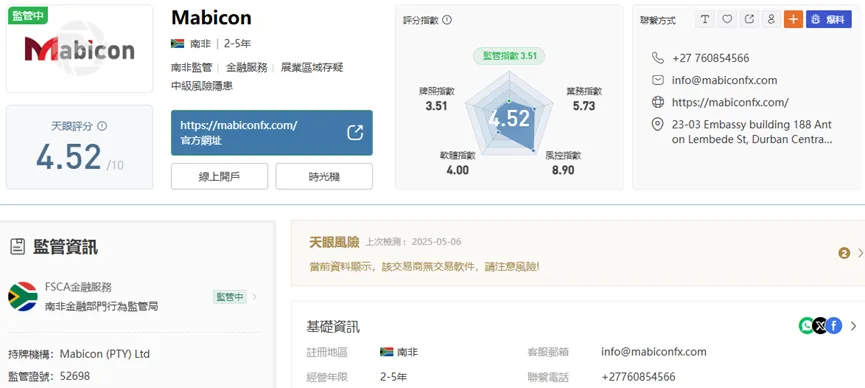The width and height of the screenshot is (865, 388).
Task: Click the 客服郵箱 info@mabiconfx.com in 基礎資訊
Action: coord(654,352)
